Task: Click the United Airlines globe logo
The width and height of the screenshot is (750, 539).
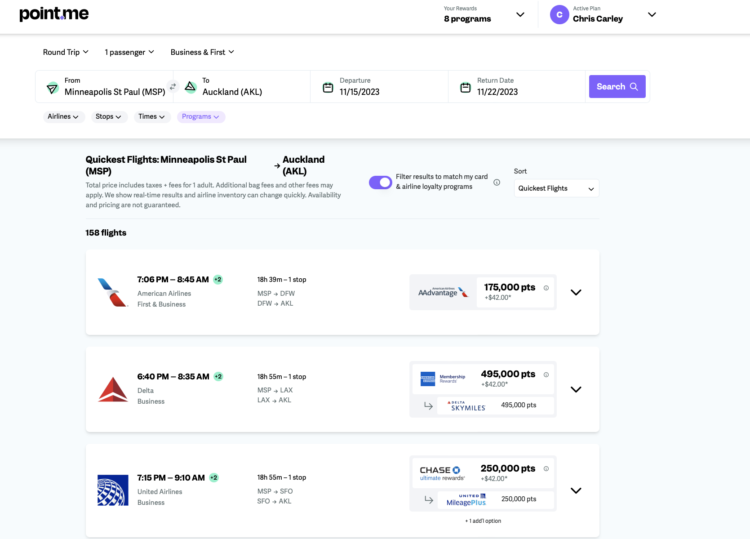Action: (x=113, y=490)
